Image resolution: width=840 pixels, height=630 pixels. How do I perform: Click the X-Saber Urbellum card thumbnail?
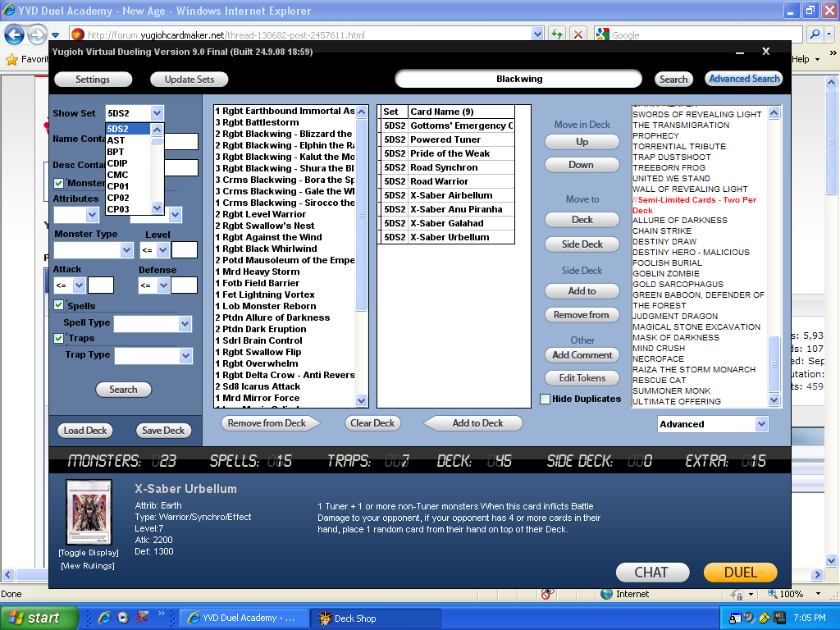coord(87,514)
